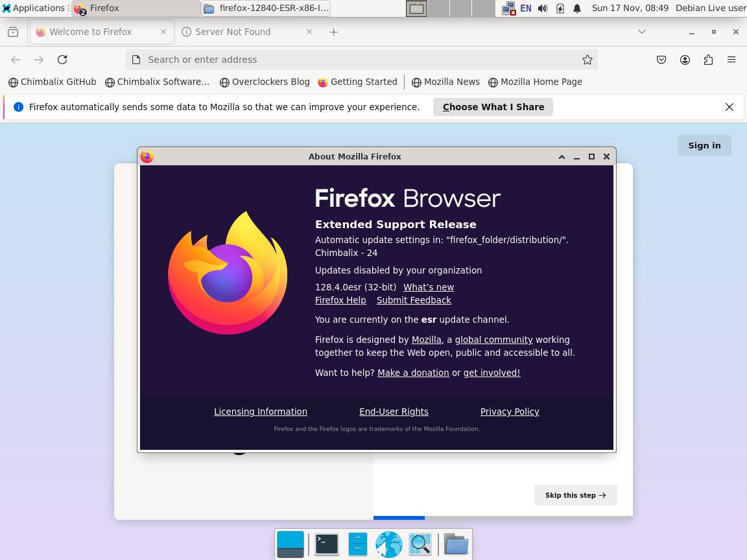Viewport: 747px width, 560px height.
Task: Open the Firefox Help link
Action: pyautogui.click(x=340, y=300)
